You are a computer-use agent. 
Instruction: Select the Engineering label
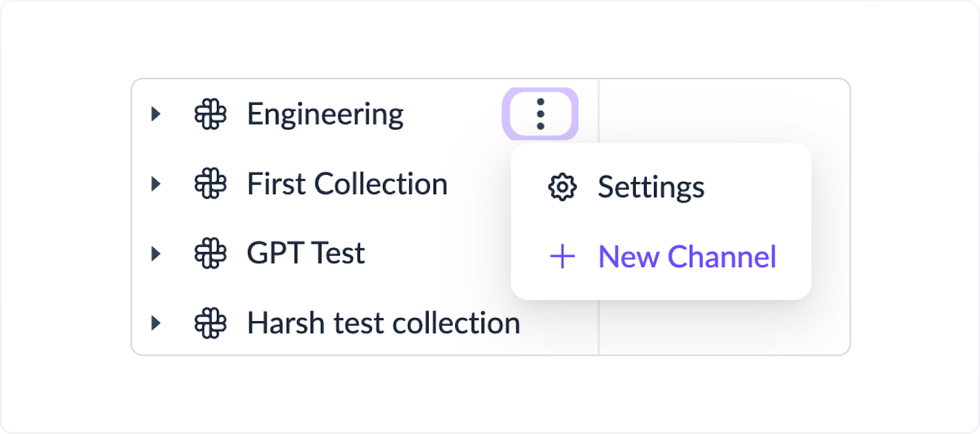[325, 115]
